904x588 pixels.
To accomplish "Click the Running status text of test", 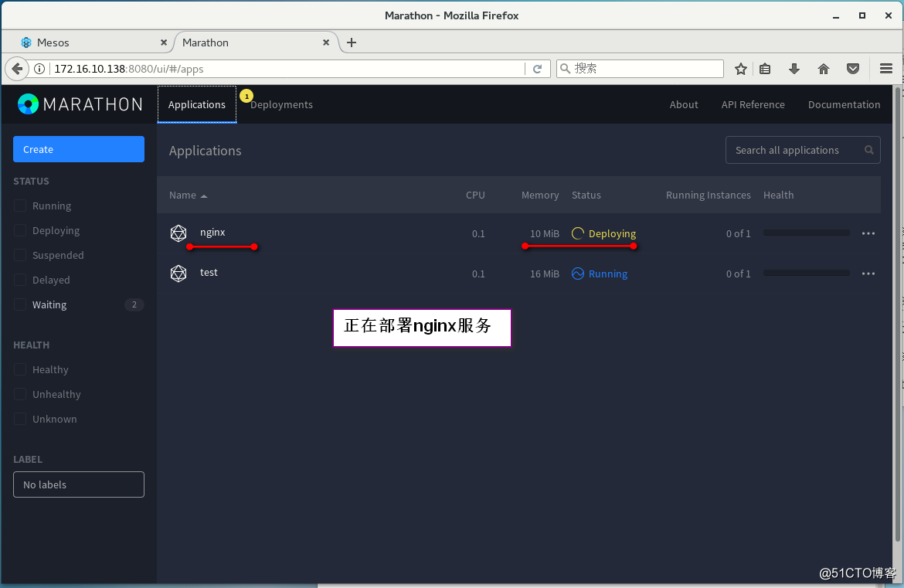I will pyautogui.click(x=607, y=274).
